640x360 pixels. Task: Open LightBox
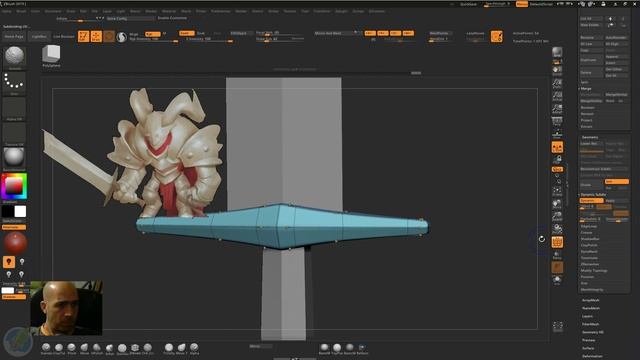coord(39,37)
